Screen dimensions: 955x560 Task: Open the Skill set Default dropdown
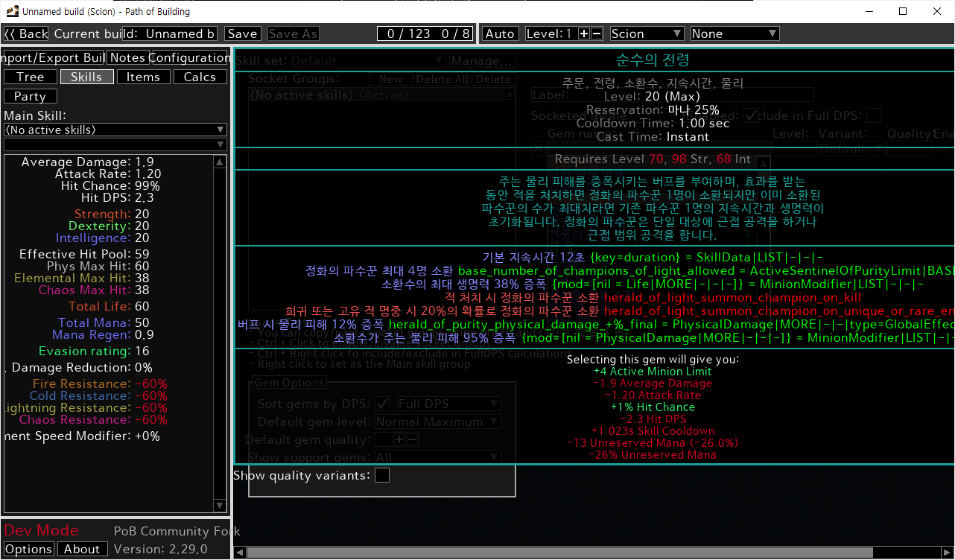coord(368,60)
